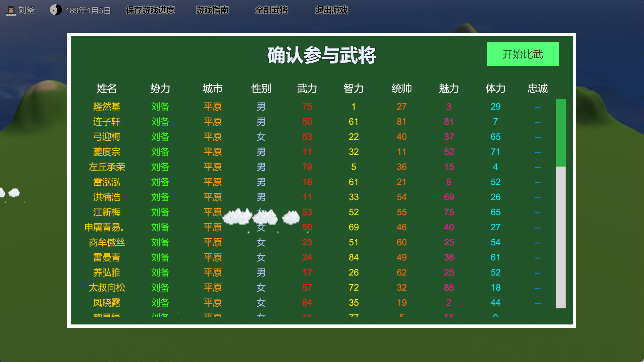644x362 pixels.
Task: Click the 智力 column header
Action: pos(353,89)
